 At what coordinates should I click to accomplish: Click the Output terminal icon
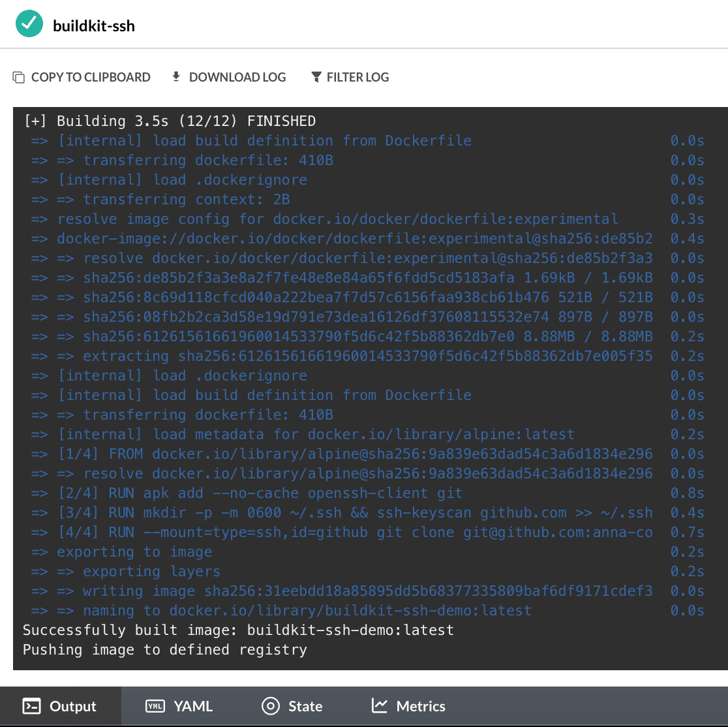coord(31,706)
